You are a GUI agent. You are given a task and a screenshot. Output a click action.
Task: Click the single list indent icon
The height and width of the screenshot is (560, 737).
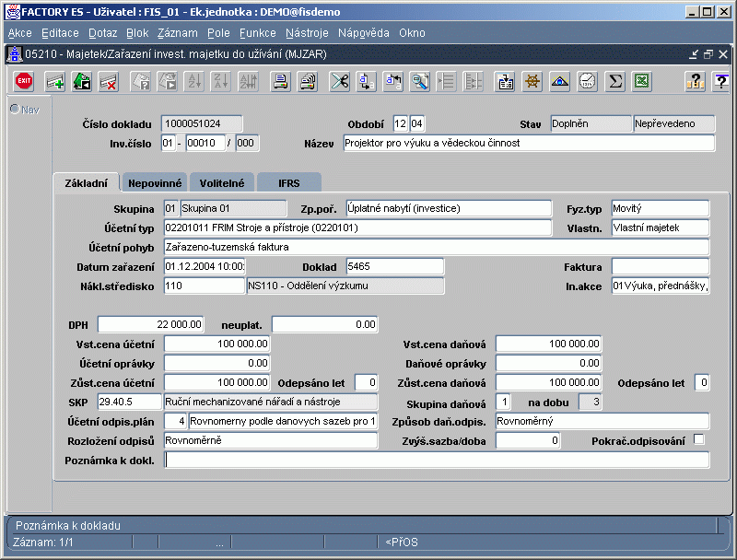click(446, 81)
